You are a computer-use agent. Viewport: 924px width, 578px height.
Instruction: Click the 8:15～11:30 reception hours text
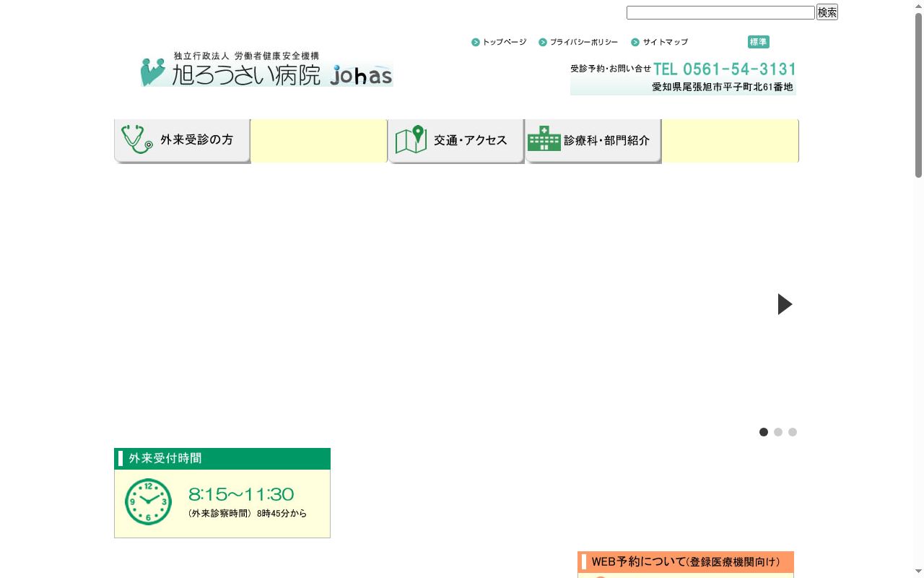(241, 494)
